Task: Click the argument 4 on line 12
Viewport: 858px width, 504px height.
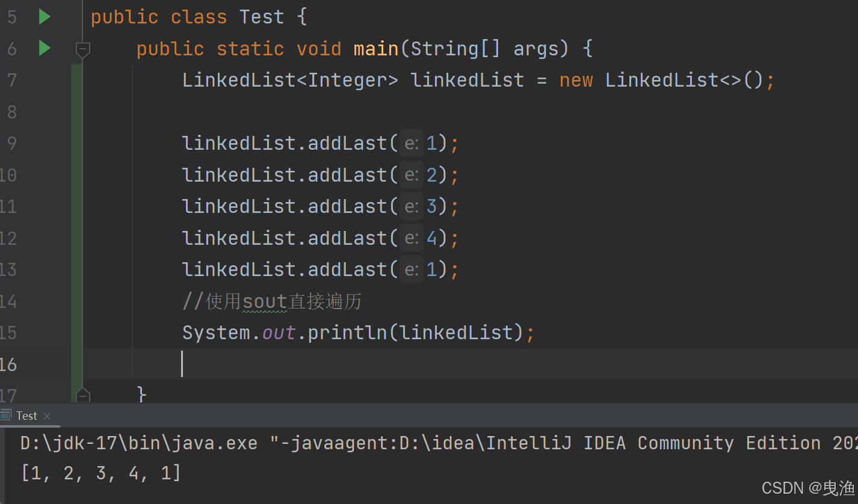Action: [x=431, y=238]
